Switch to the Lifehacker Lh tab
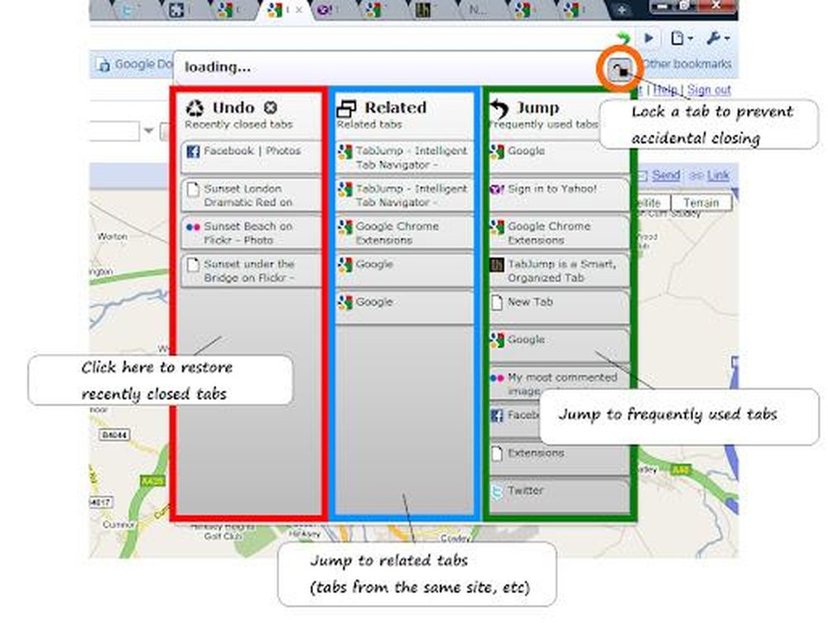 pyautogui.click(x=423, y=10)
